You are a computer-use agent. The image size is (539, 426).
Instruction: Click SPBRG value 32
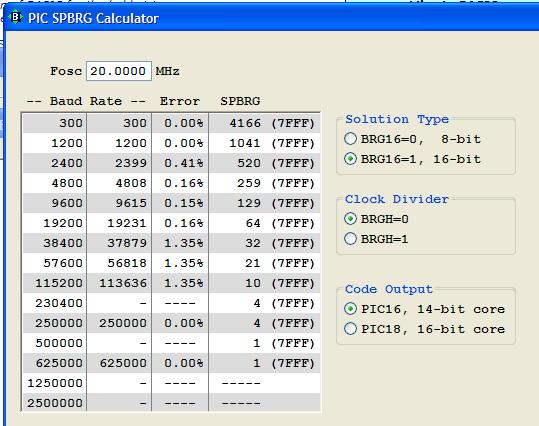pyautogui.click(x=253, y=243)
